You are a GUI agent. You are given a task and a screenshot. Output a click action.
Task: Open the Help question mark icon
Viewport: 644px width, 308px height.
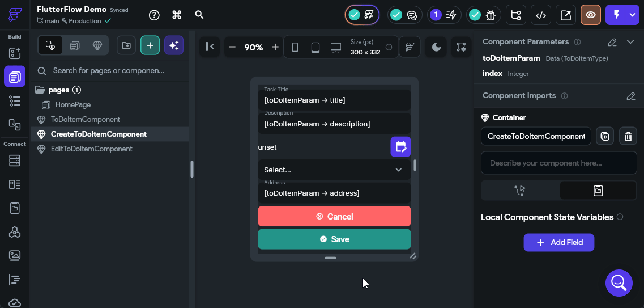(x=154, y=15)
